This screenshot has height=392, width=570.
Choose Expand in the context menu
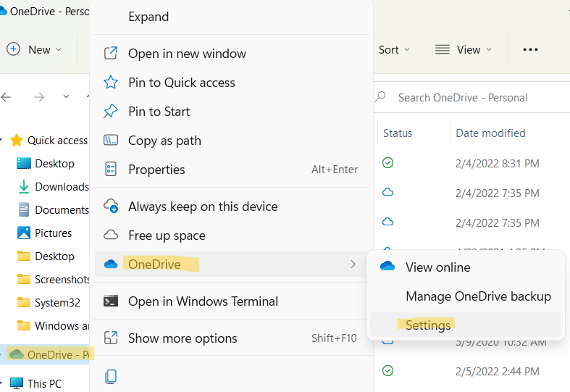point(231,17)
